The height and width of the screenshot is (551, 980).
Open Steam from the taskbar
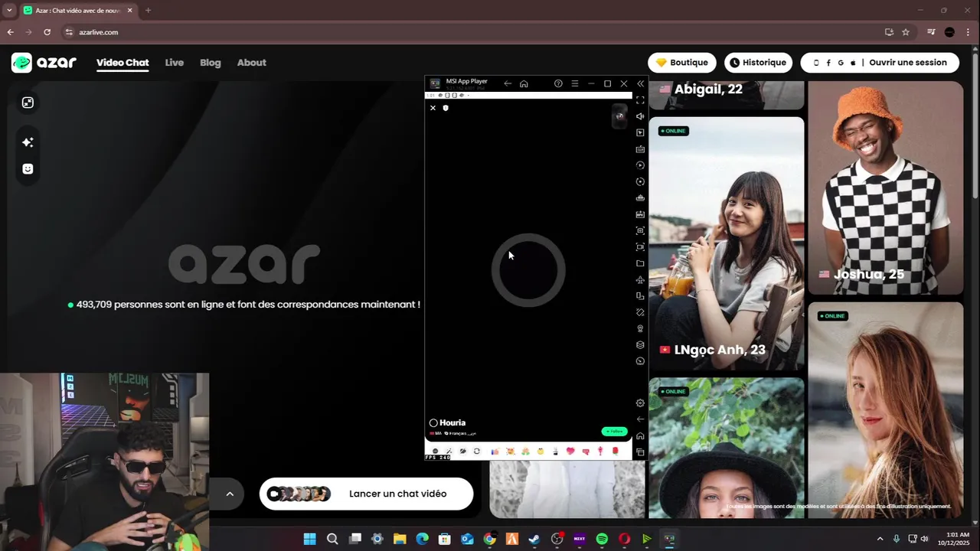[x=534, y=539]
